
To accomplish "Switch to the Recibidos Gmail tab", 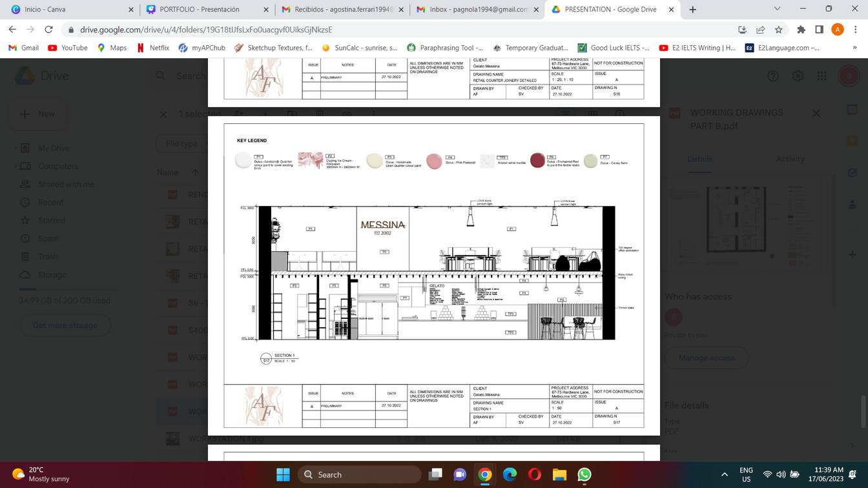I will (343, 10).
